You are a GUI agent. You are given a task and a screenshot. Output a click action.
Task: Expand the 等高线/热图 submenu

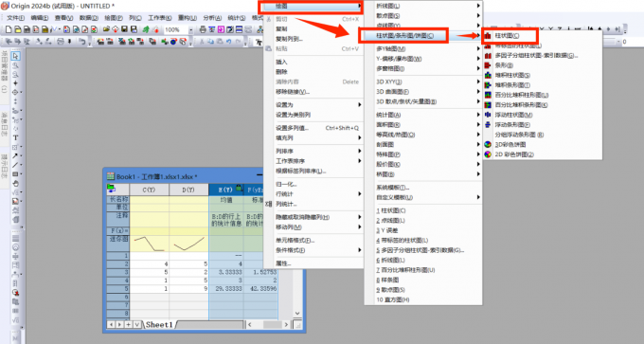pos(423,135)
